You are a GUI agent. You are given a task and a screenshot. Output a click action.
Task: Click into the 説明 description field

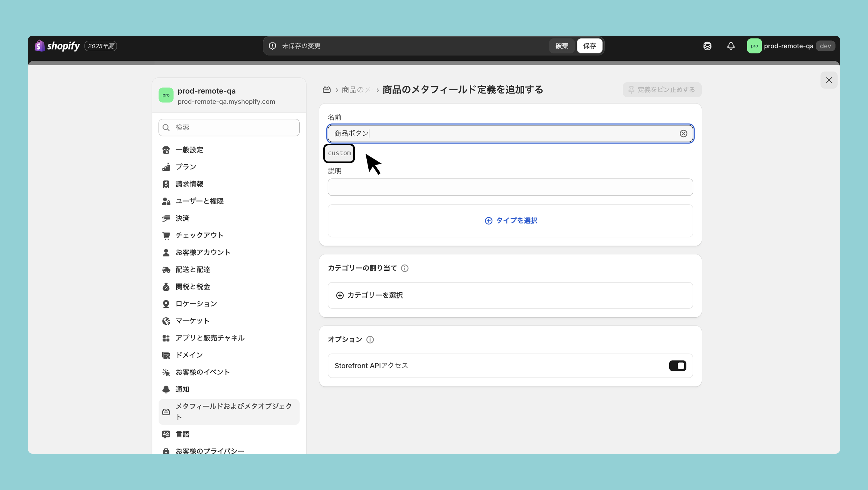[x=510, y=187]
